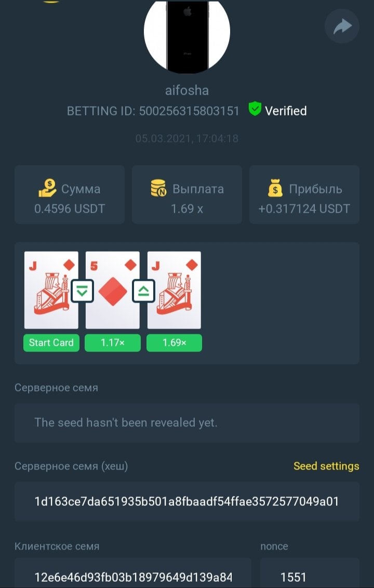
Task: Open Seed settings link
Action: (326, 466)
